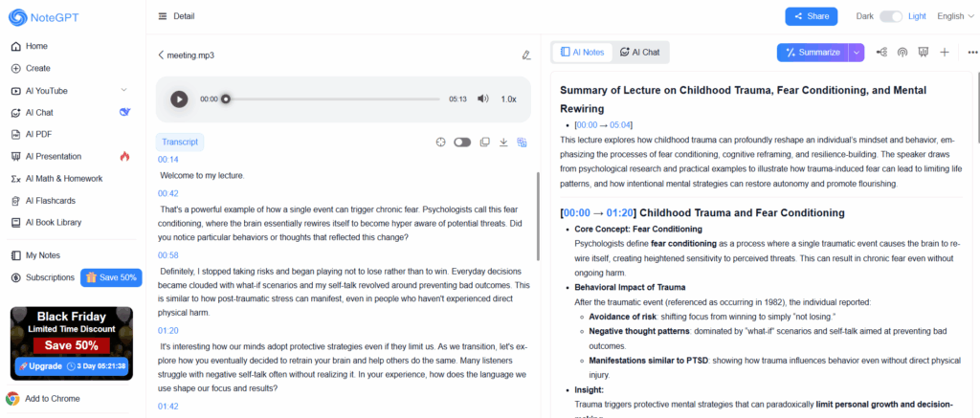980x418 pixels.
Task: Click the flame icon next to AI Presentation
Action: 124,156
